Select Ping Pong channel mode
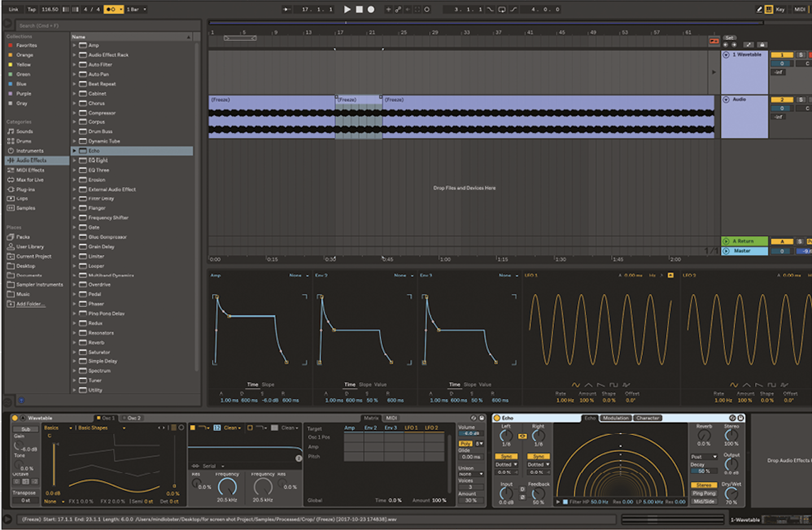This screenshot has height=530, width=812. tap(704, 493)
